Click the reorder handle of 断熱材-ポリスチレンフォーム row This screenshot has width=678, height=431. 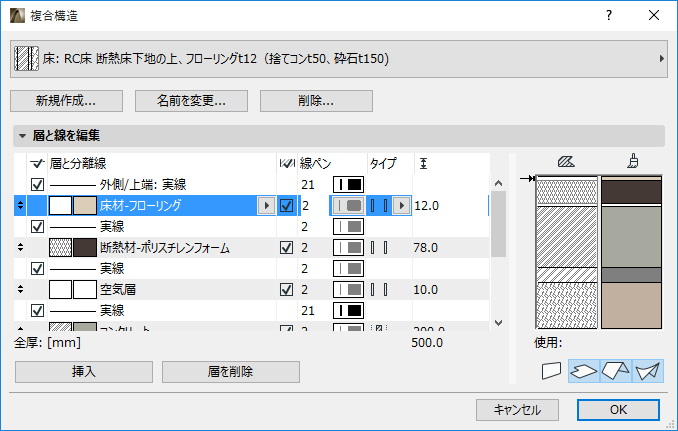(20, 247)
